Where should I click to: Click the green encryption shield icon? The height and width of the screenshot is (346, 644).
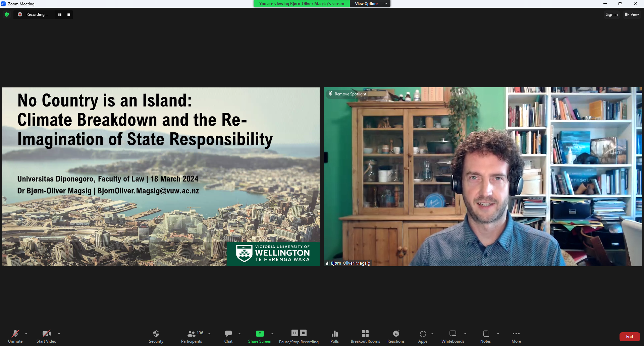point(7,14)
